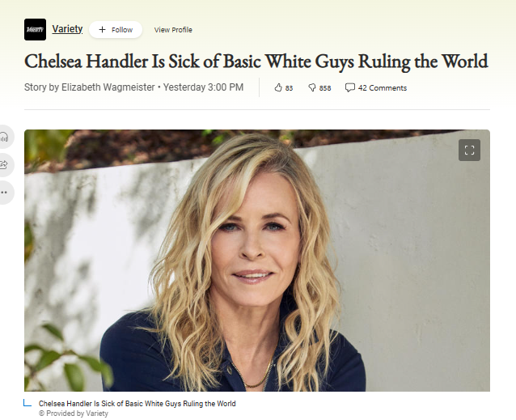516x420 pixels.
Task: Open View Profile for Variety
Action: [x=173, y=30]
